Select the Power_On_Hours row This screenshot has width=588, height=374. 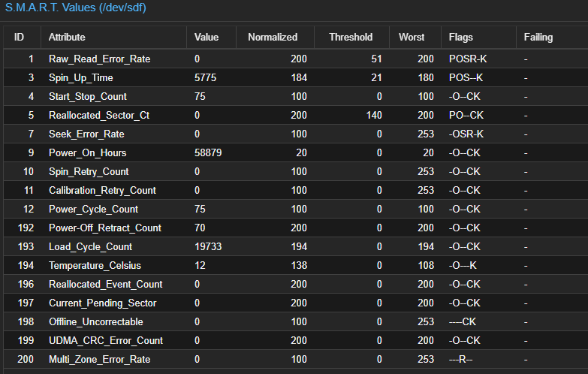tap(296, 152)
